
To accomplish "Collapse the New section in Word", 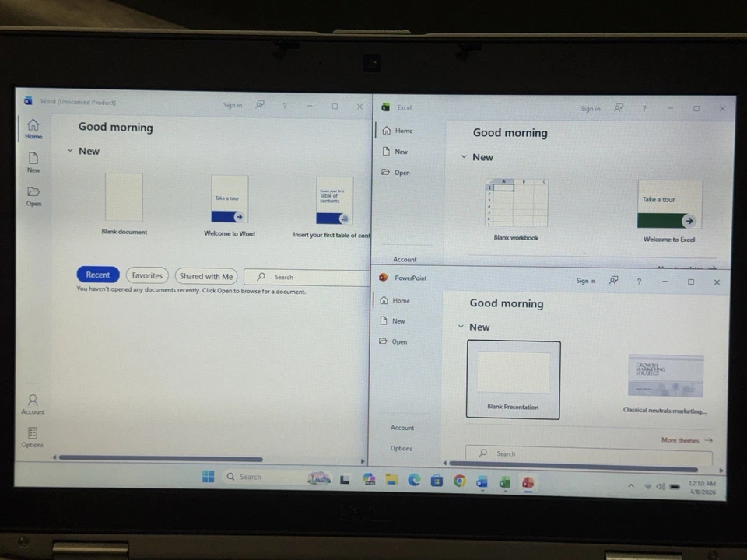I will [x=70, y=150].
